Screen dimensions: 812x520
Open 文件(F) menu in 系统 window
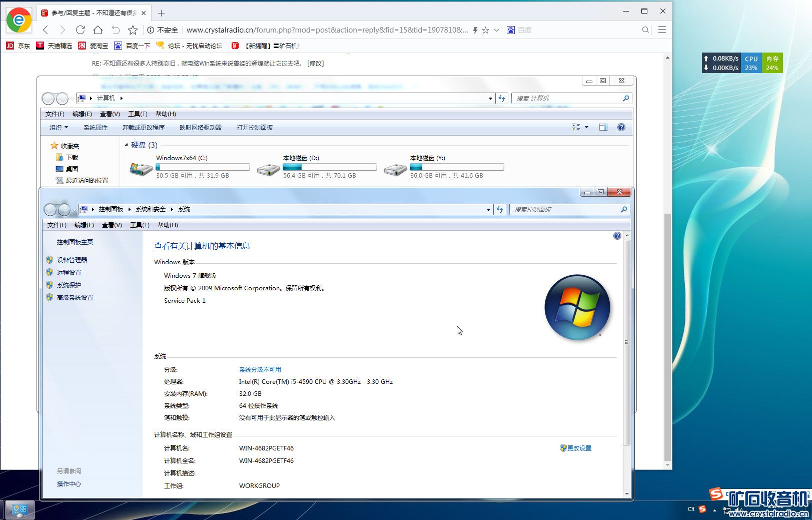[57, 225]
